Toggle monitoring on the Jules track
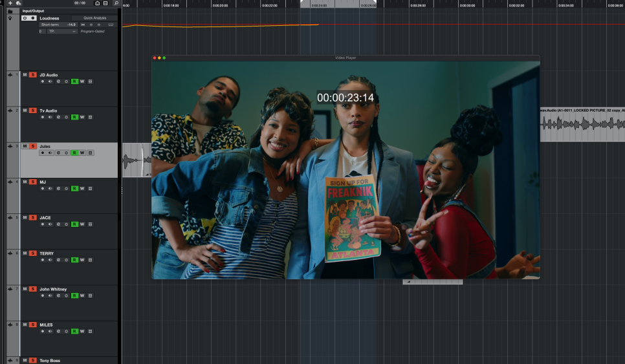This screenshot has width=625, height=364. [x=50, y=153]
